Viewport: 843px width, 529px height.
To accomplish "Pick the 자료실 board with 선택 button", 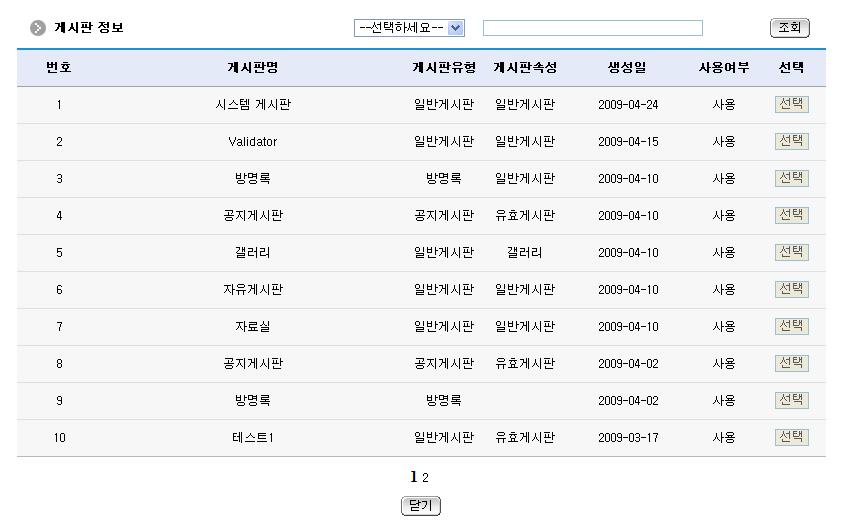I will coord(791,326).
